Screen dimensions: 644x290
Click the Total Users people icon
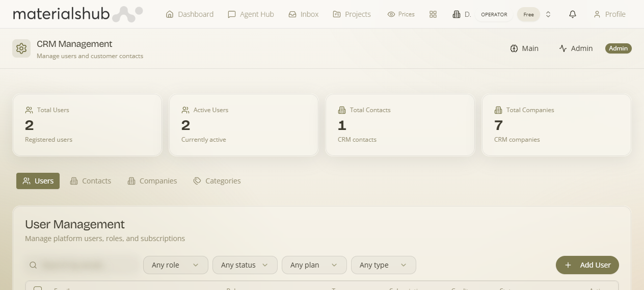(29, 110)
